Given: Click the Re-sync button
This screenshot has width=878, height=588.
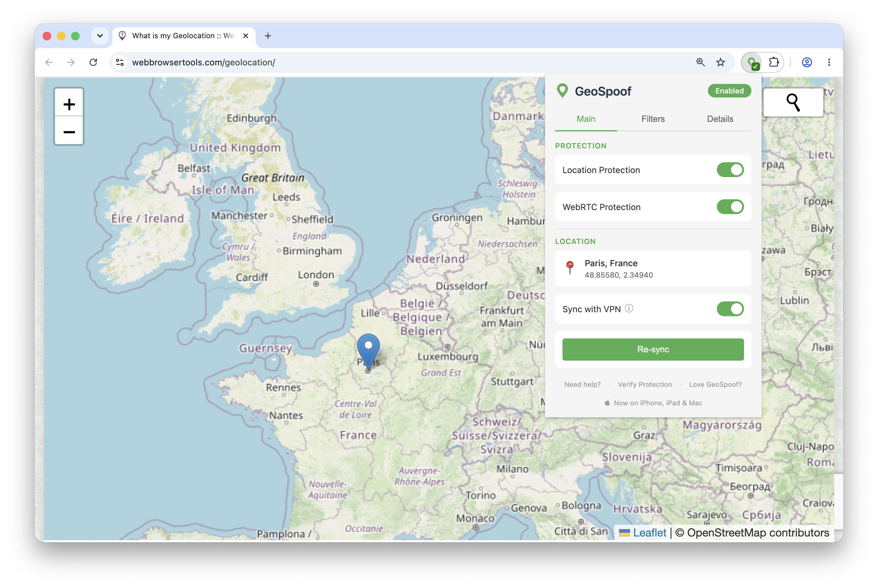Looking at the screenshot, I should pos(653,350).
